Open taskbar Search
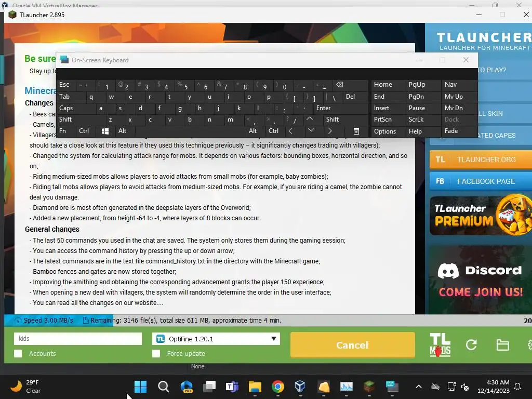The image size is (532, 399). tap(164, 387)
